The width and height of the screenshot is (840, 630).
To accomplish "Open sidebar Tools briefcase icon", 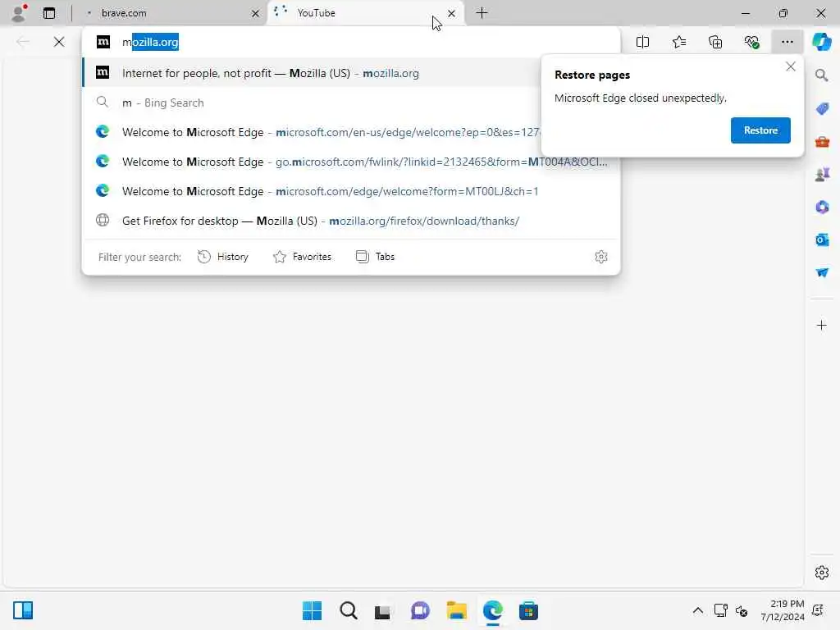I will [822, 142].
